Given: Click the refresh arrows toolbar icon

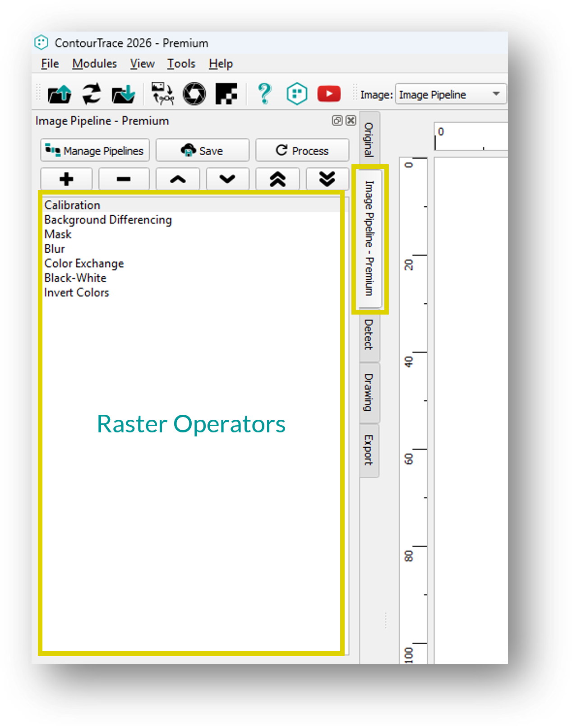Looking at the screenshot, I should coord(92,94).
